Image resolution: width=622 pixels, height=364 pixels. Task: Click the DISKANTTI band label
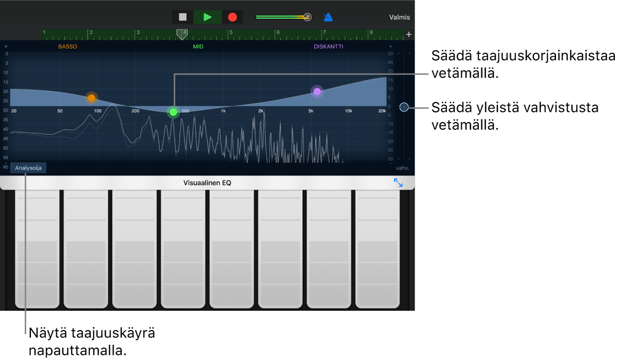tap(328, 47)
